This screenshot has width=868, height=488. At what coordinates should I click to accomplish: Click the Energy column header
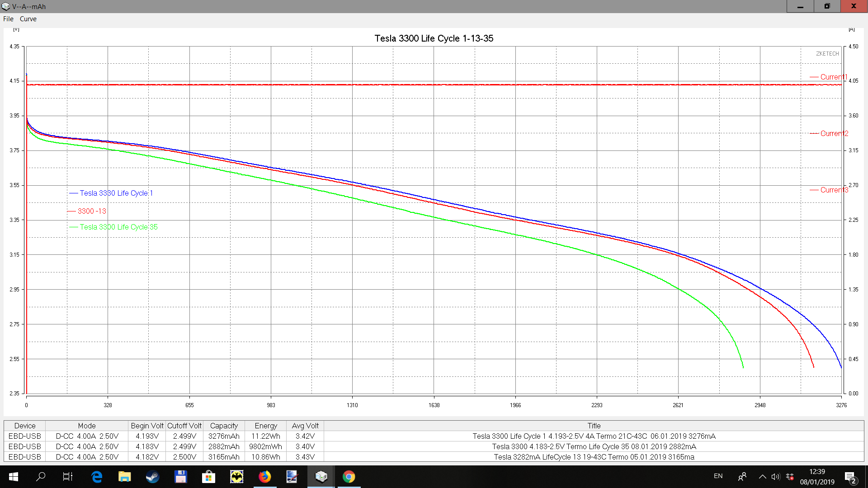[x=265, y=426]
